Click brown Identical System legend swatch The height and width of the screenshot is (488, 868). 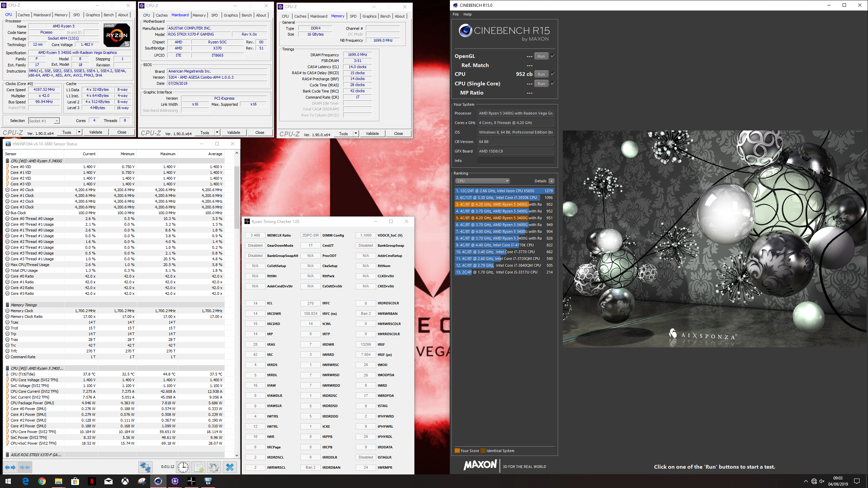tap(483, 451)
